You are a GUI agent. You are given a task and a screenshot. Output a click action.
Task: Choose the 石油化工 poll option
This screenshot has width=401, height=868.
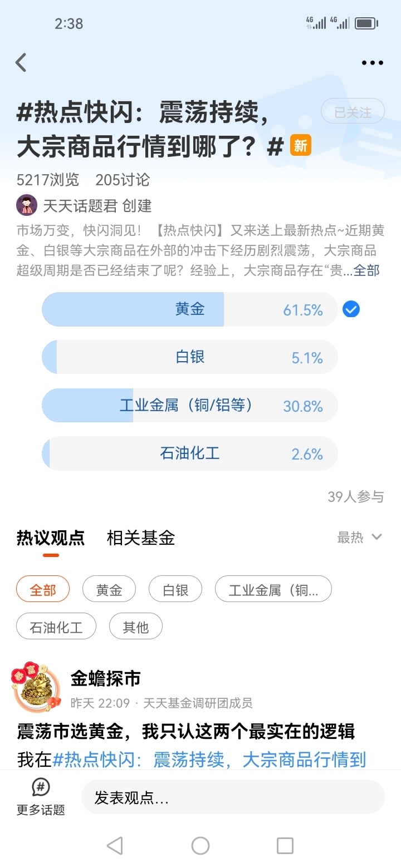click(189, 453)
